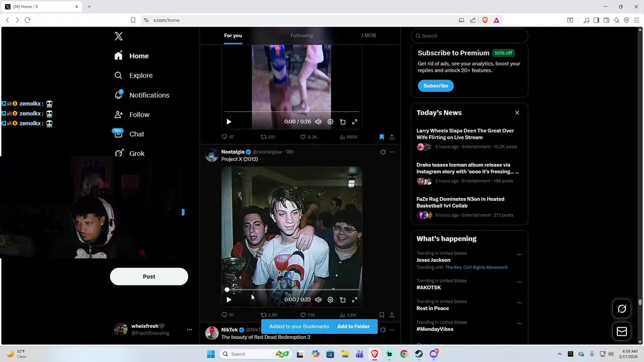Open settings gear on Project X video
This screenshot has width=644, height=362.
tap(330, 300)
